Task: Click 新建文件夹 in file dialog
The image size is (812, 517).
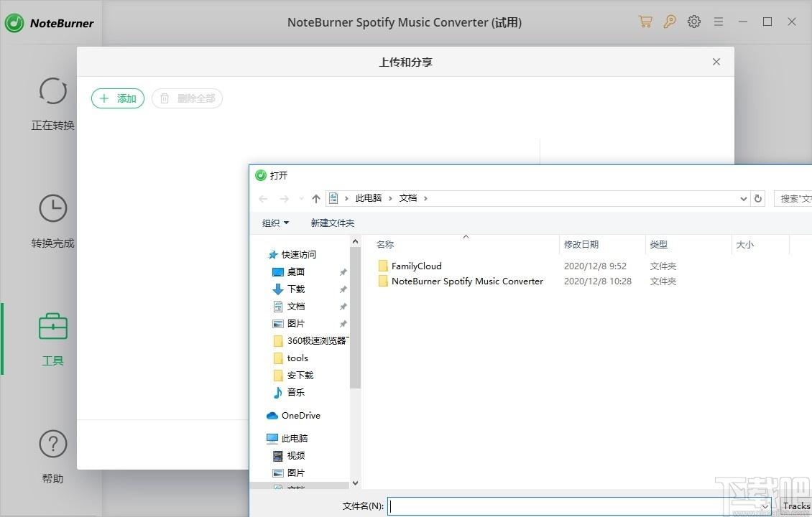Action: (x=332, y=223)
